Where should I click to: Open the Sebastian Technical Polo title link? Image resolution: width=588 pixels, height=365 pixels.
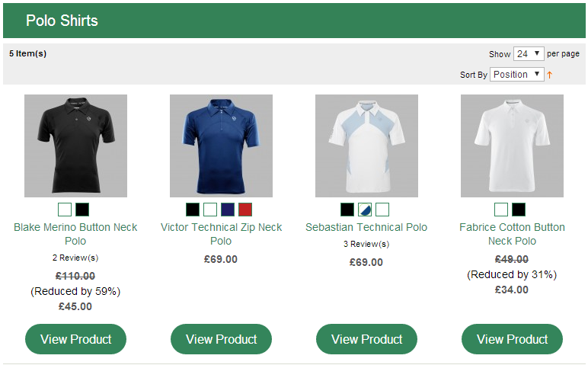pyautogui.click(x=366, y=227)
